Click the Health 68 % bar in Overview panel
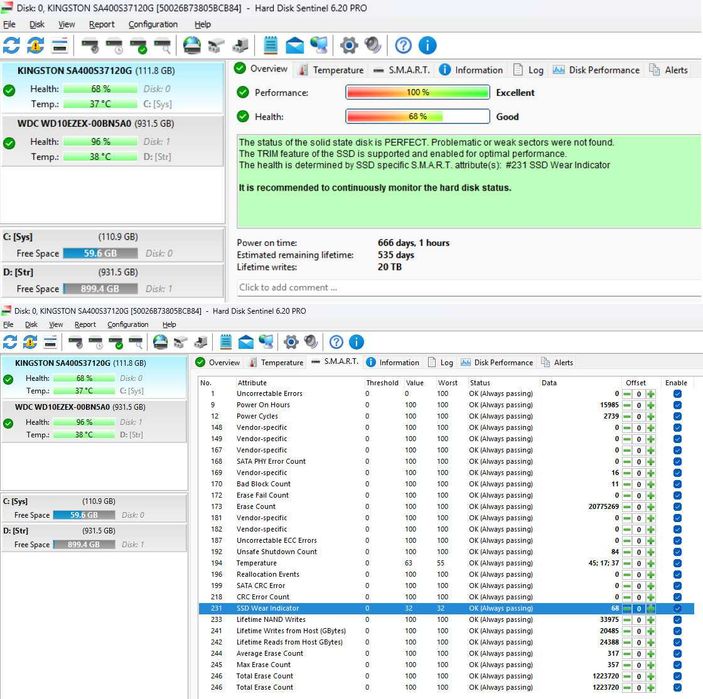 (417, 117)
